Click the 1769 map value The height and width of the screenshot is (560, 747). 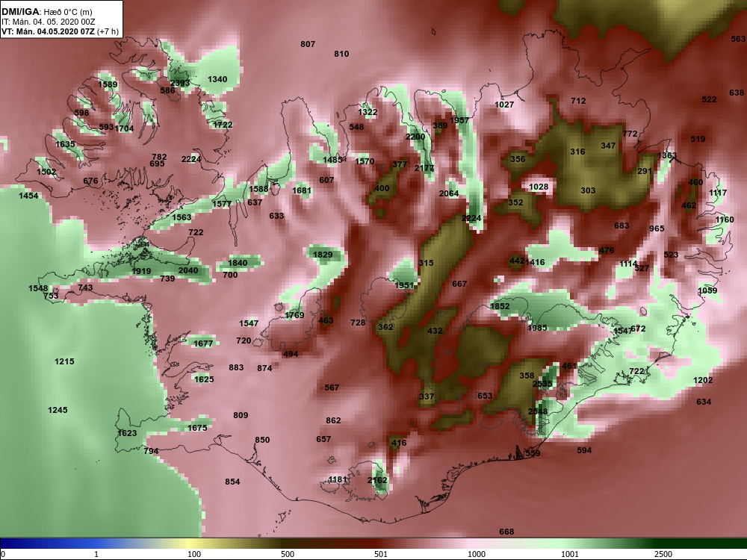[x=294, y=315]
